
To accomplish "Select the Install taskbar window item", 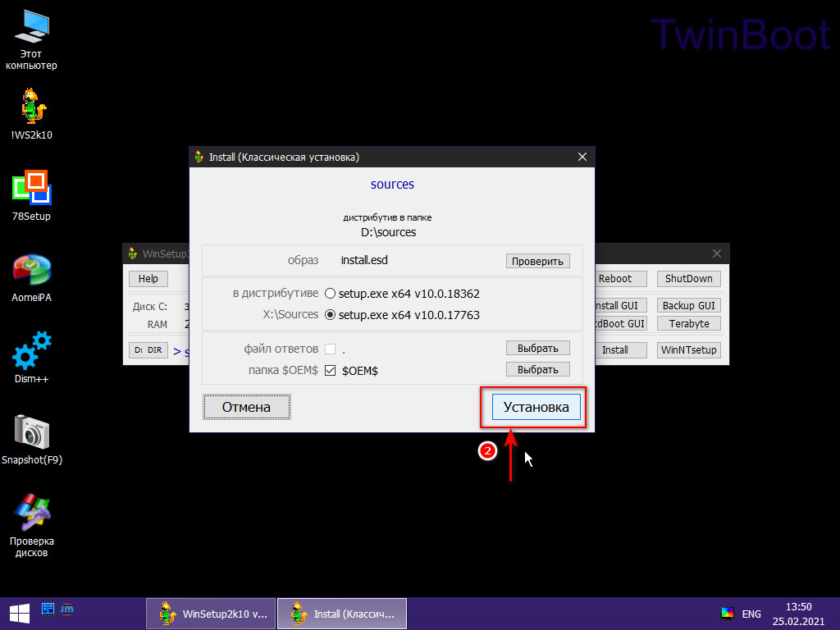I will tap(341, 614).
